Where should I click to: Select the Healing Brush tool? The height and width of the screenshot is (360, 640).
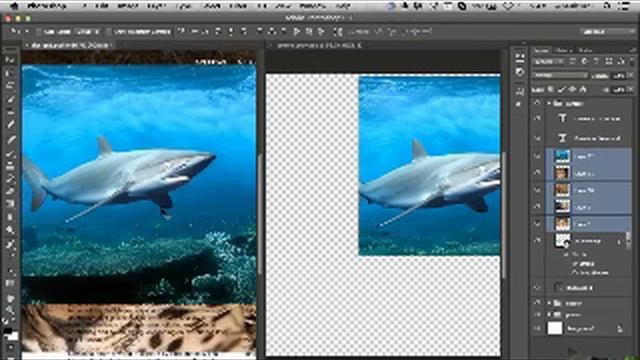pyautogui.click(x=10, y=139)
